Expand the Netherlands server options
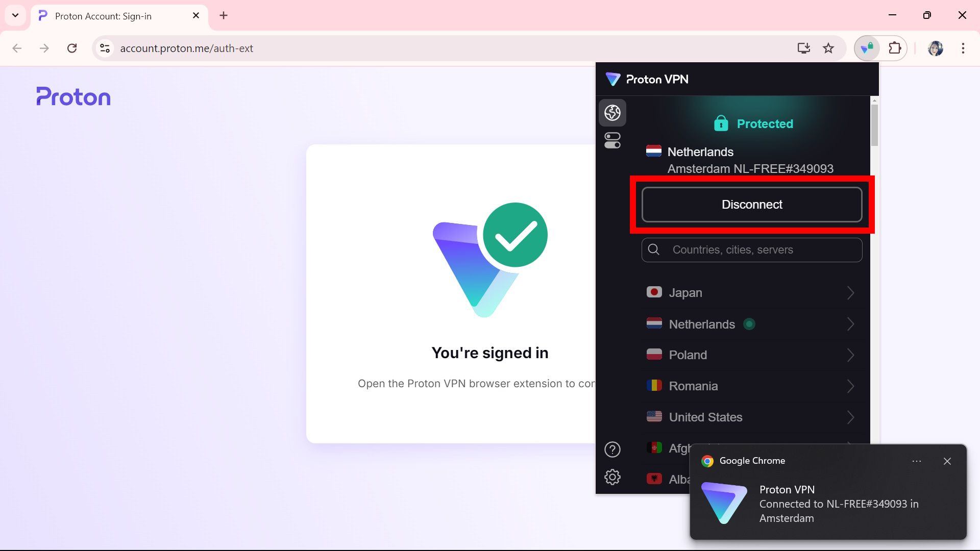980x551 pixels. tap(852, 323)
